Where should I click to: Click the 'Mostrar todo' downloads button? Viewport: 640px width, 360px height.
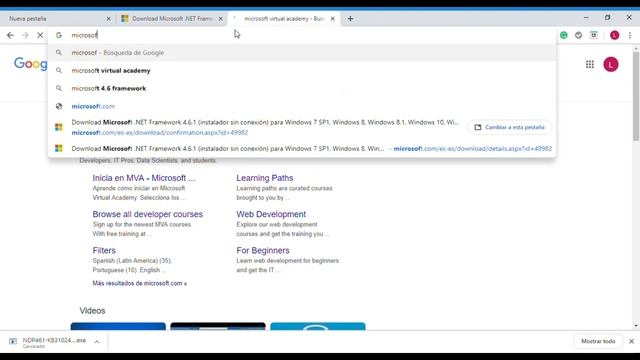598,341
